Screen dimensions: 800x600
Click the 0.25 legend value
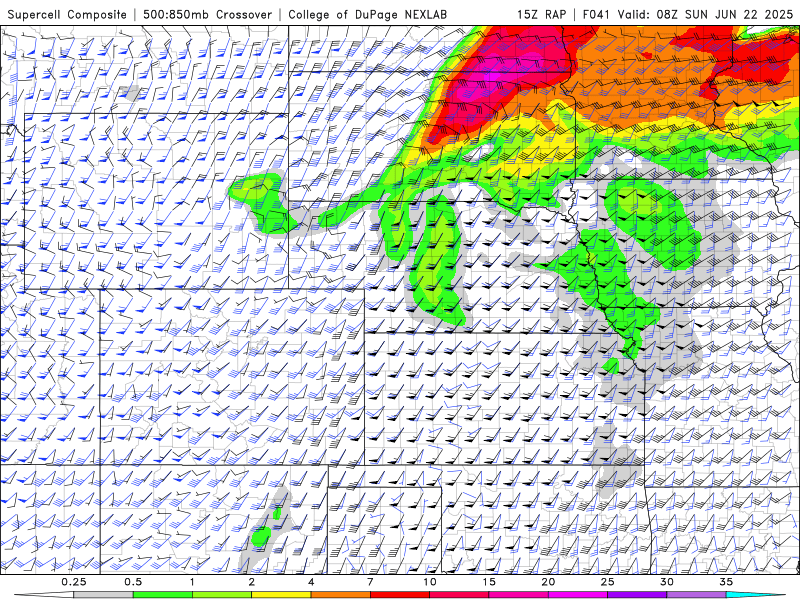click(74, 582)
